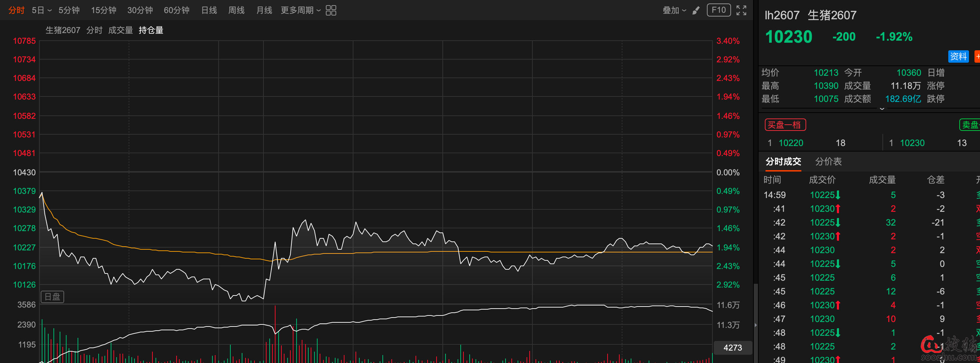Toggle the 持仓量 indicator in chart header
The height and width of the screenshot is (363, 980).
pyautogui.click(x=151, y=30)
